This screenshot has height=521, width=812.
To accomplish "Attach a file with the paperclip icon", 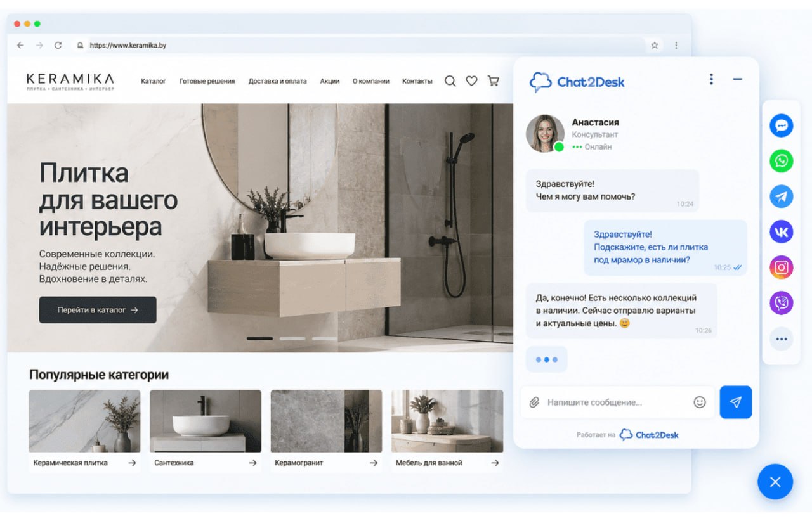I will [x=534, y=402].
